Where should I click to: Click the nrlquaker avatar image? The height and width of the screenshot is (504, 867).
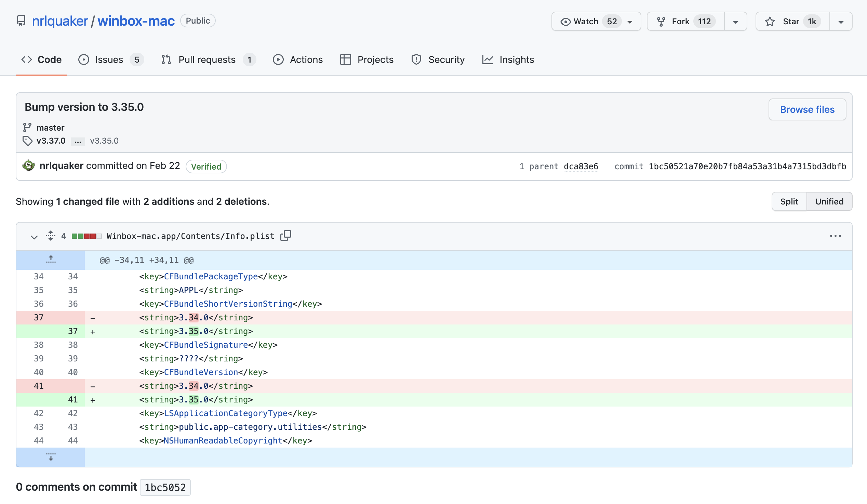tap(29, 165)
